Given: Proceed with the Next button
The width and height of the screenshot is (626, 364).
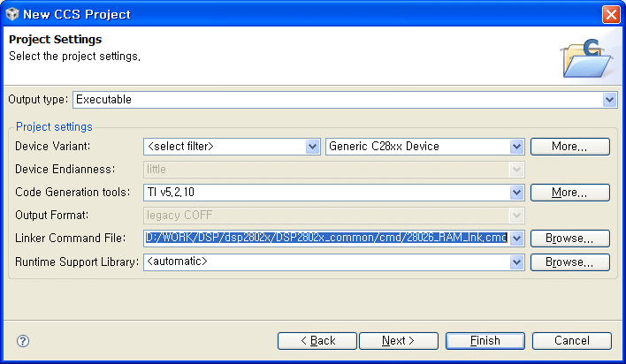Looking at the screenshot, I should [x=399, y=341].
